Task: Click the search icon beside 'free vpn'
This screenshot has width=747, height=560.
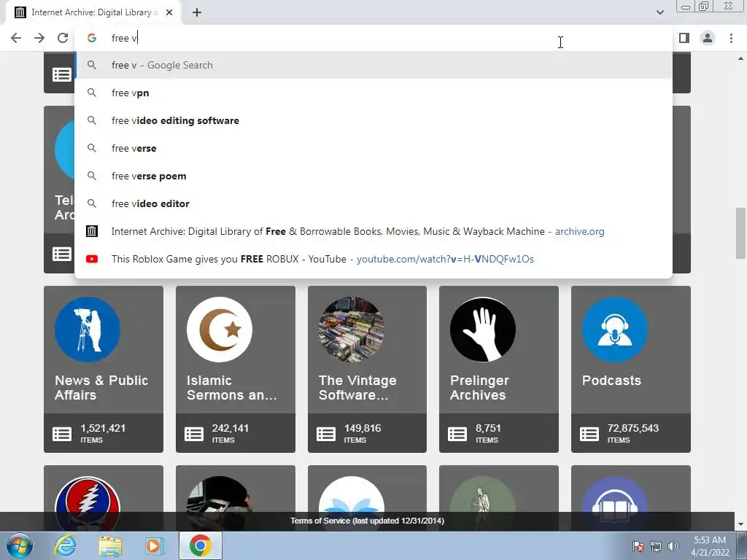Action: (x=92, y=93)
